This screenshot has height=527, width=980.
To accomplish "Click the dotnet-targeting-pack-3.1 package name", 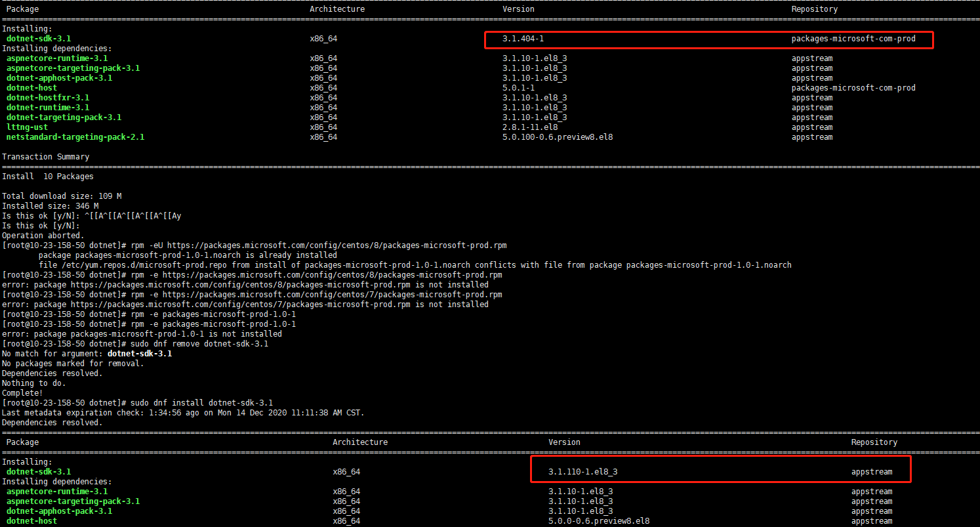I will (x=64, y=117).
